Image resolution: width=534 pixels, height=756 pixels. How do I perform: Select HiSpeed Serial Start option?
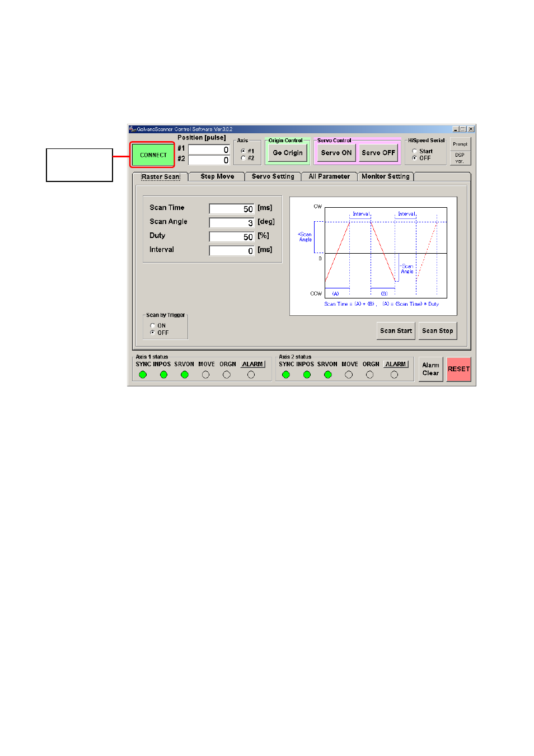click(415, 151)
